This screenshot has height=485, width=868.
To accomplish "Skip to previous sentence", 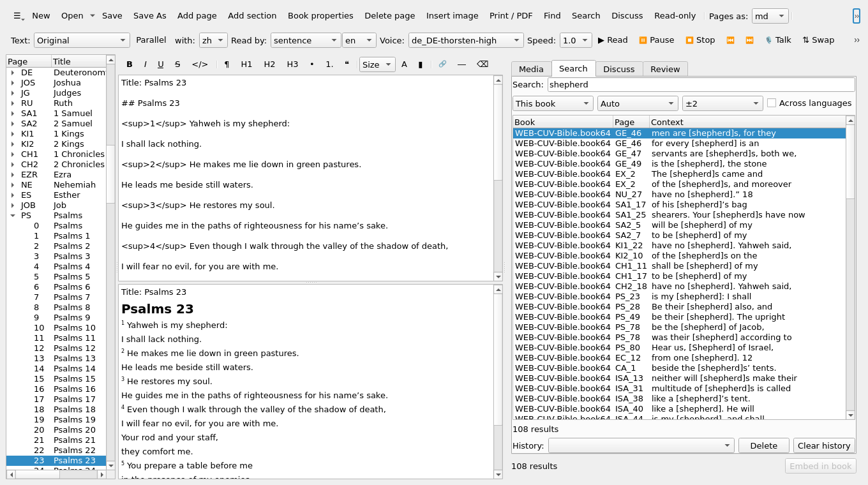I will point(730,40).
